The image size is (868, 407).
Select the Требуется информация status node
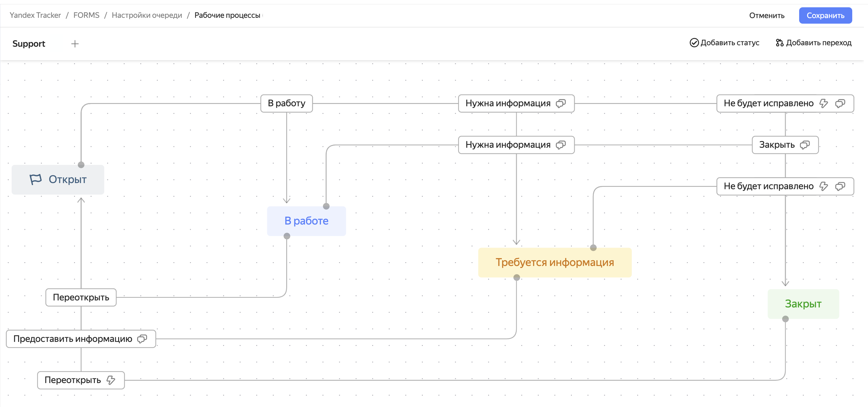click(555, 262)
